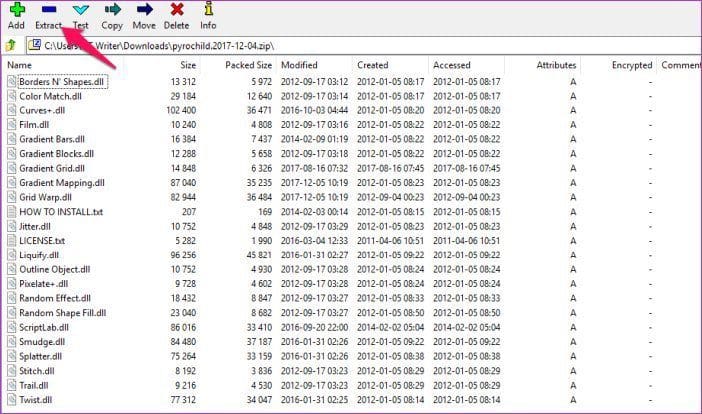Select Borders N' Shapes.dll file

coord(61,82)
